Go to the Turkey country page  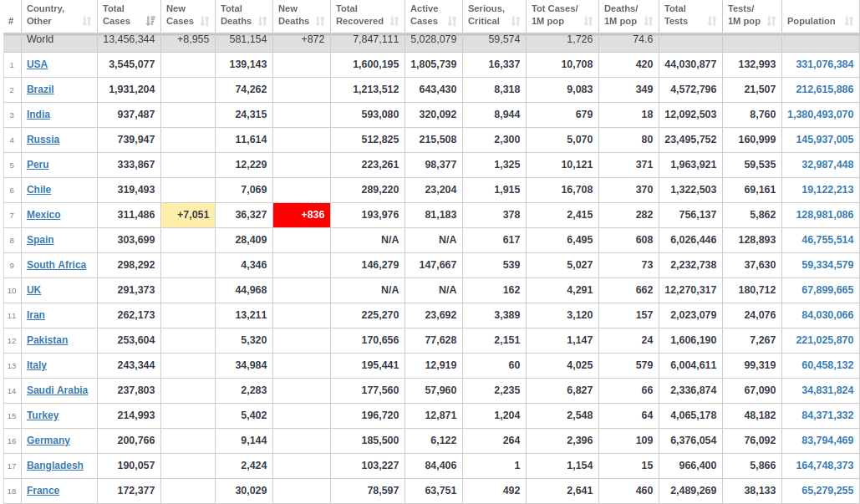[43, 415]
